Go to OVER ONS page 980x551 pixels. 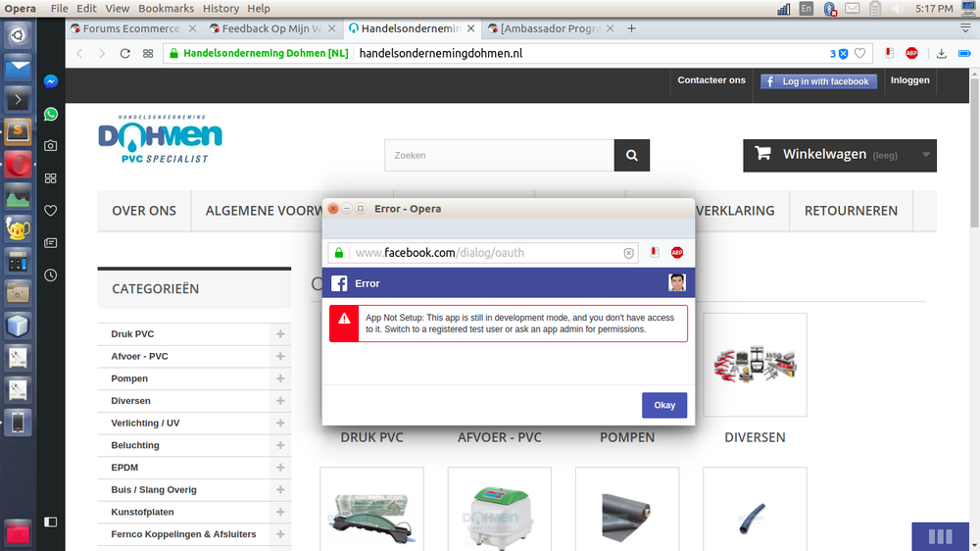pos(144,211)
